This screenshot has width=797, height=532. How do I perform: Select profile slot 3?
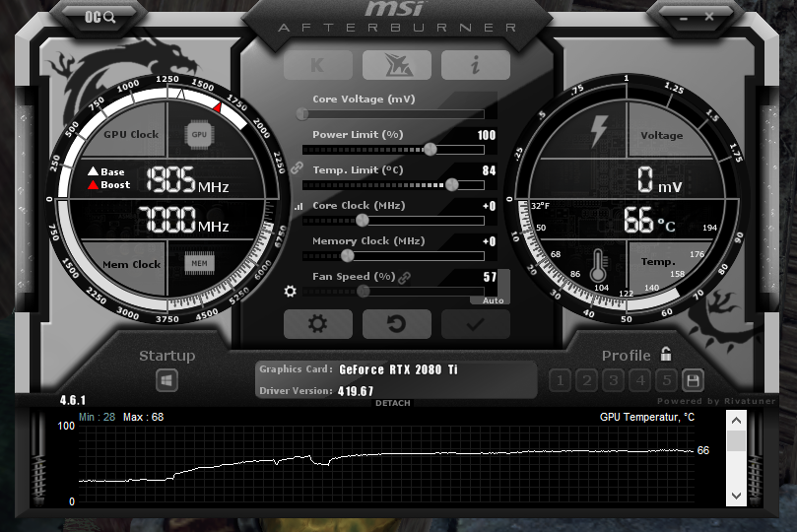tap(614, 380)
